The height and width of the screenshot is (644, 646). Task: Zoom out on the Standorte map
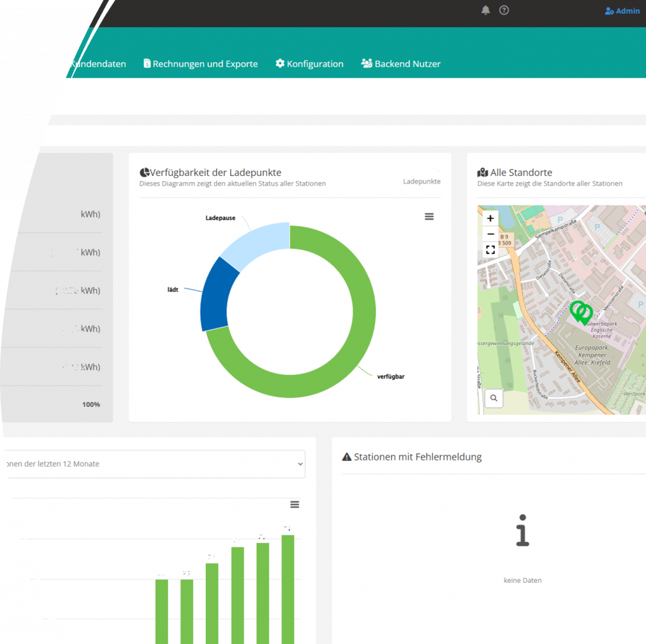coord(490,234)
